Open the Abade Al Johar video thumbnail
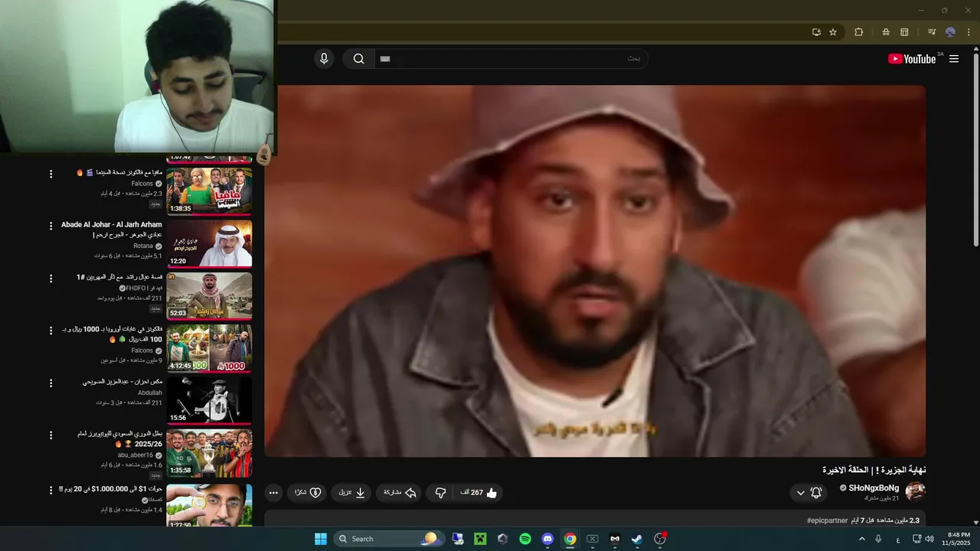Viewport: 980px width, 551px height. (x=209, y=243)
